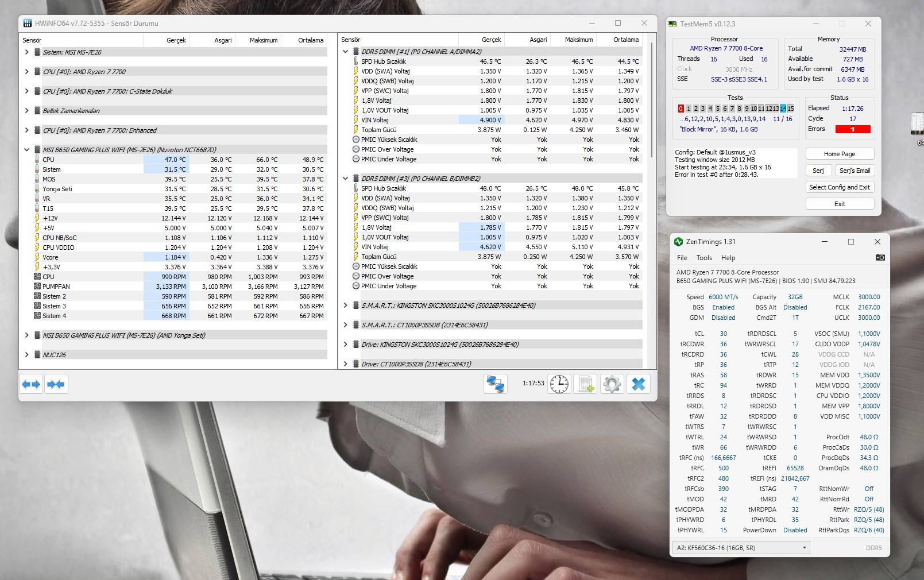
Task: Expand AMD Ryzen 7 7700: Enhanced group
Action: click(x=26, y=130)
